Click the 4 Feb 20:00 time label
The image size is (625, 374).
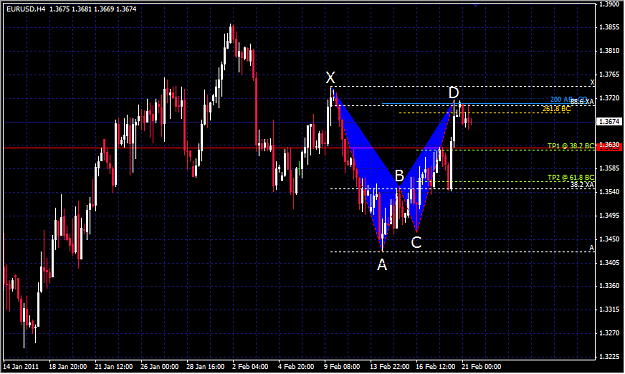point(296,366)
